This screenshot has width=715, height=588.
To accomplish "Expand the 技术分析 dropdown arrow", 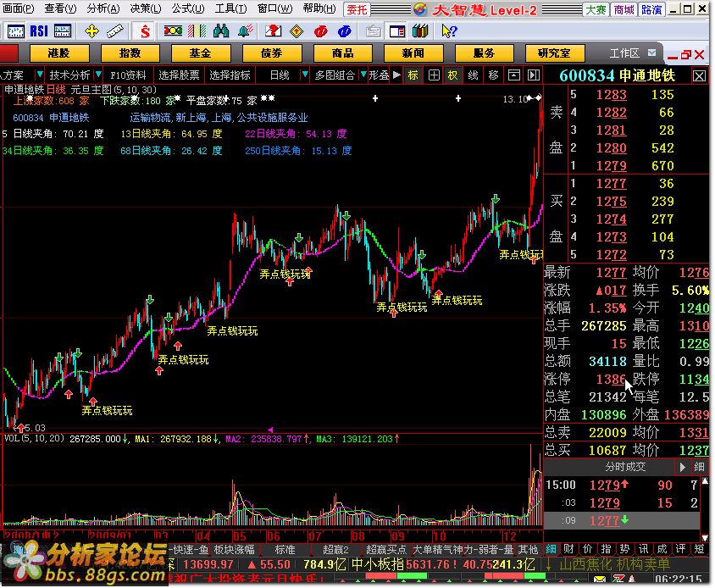I will click(98, 75).
